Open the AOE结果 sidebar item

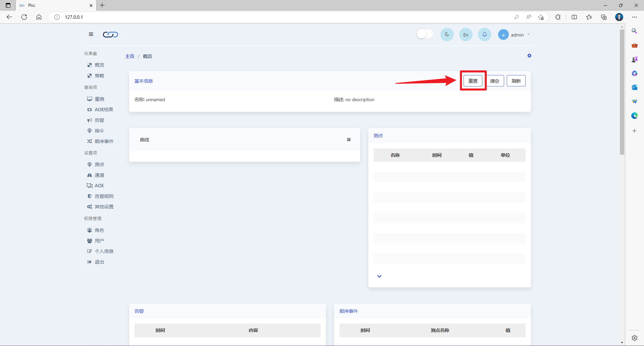coord(100,110)
